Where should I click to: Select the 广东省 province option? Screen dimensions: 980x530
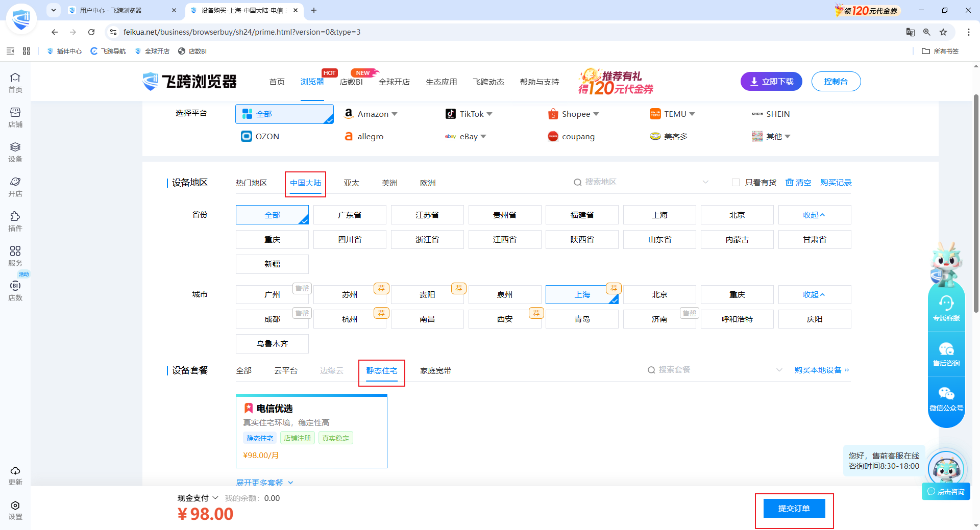click(350, 215)
